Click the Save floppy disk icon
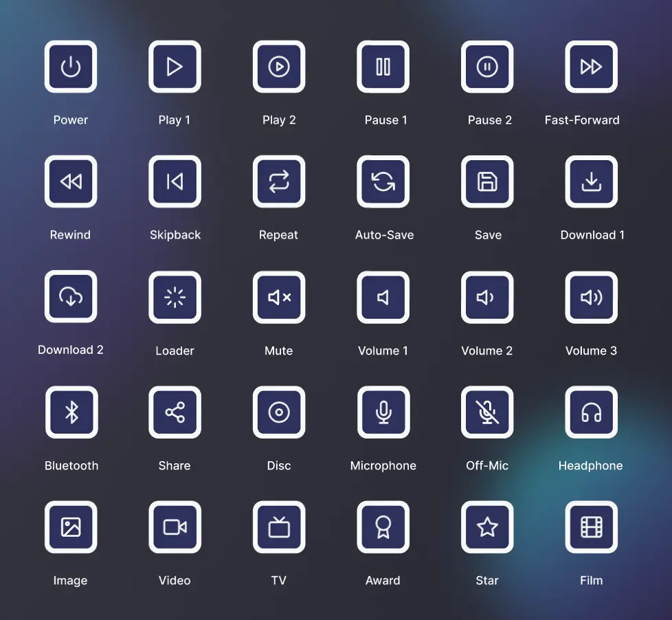Image resolution: width=672 pixels, height=620 pixels. [488, 181]
